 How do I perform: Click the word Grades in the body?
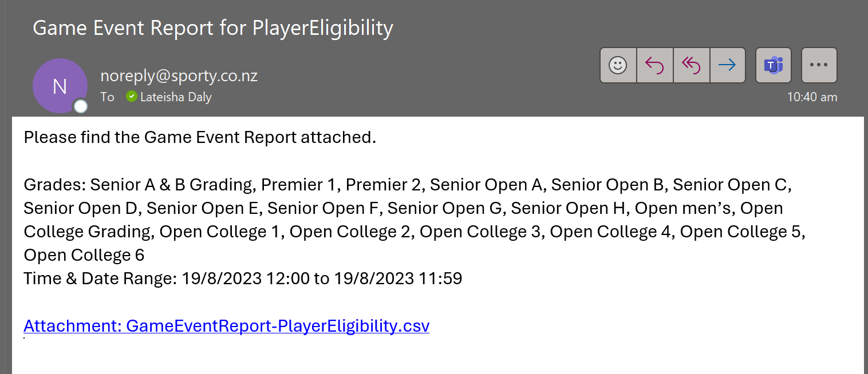pyautogui.click(x=53, y=185)
